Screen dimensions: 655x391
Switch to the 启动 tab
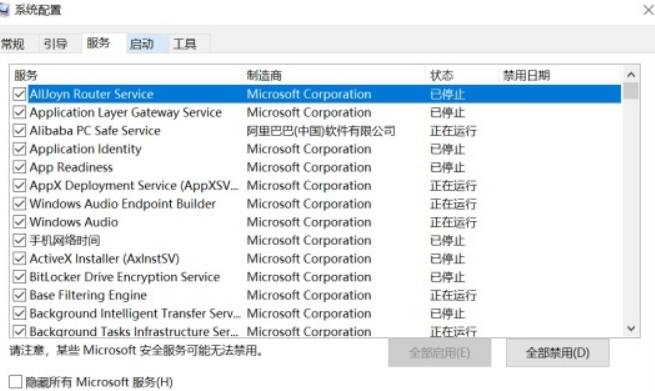pos(142,44)
